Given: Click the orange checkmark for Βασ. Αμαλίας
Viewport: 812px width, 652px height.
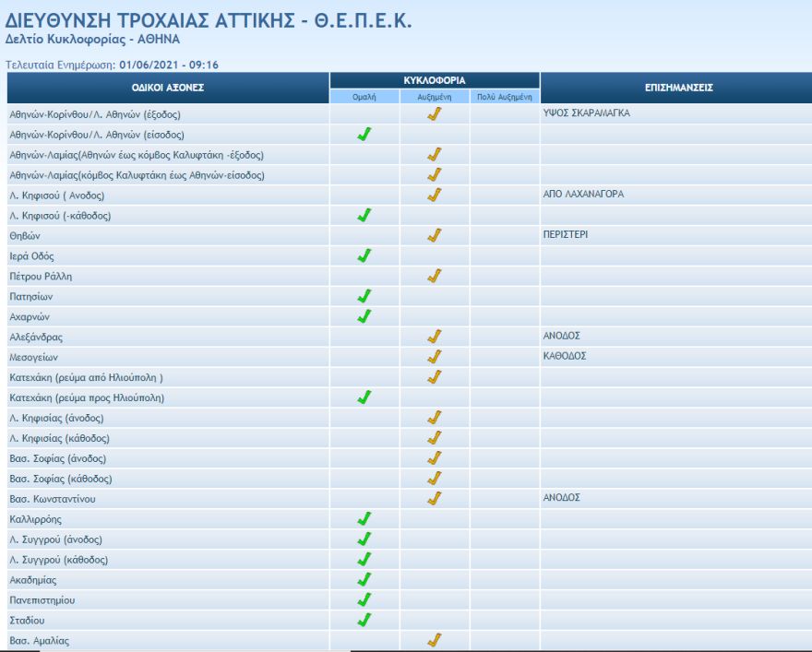Looking at the screenshot, I should [435, 640].
